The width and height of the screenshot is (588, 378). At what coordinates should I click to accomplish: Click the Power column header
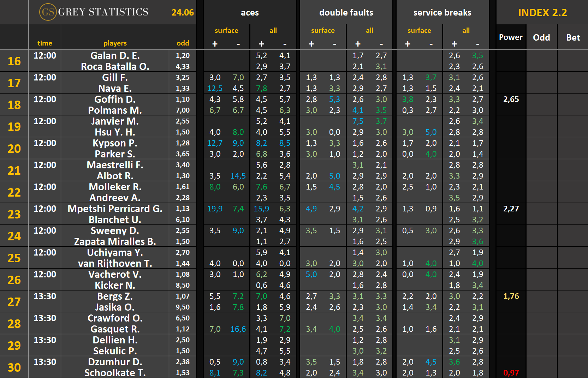click(x=511, y=37)
